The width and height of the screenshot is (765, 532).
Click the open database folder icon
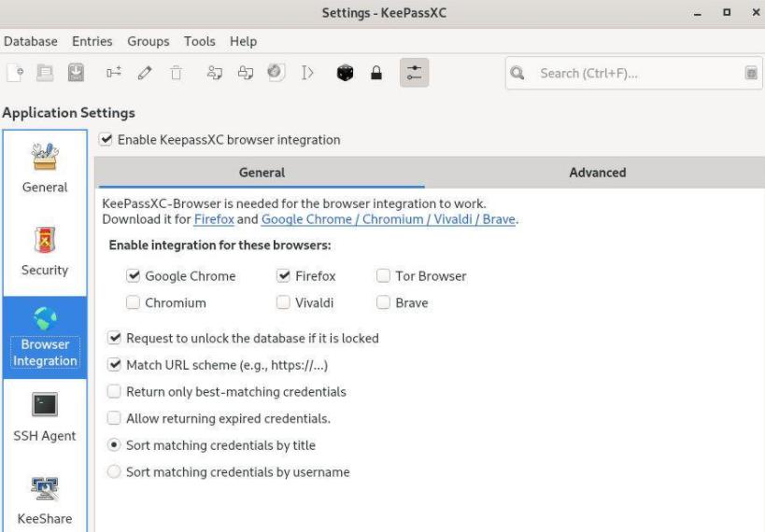[x=45, y=73]
